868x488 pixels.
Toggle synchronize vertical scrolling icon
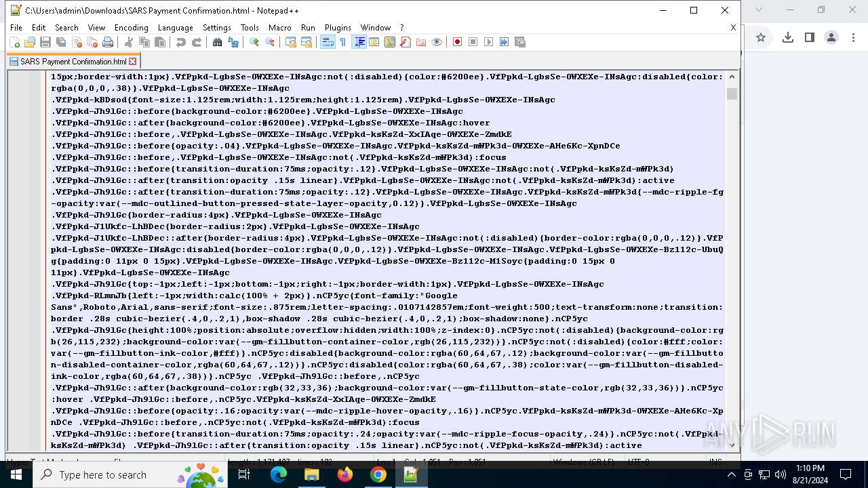pos(291,42)
